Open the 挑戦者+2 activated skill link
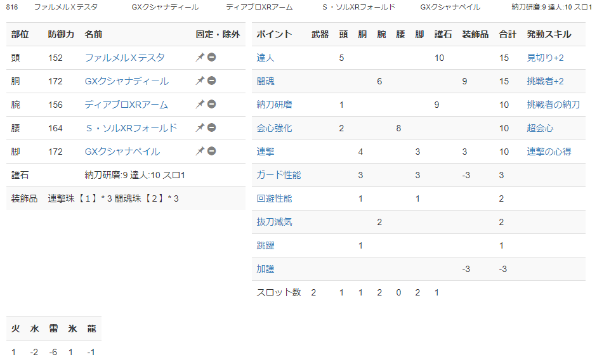Image resolution: width=597 pixels, height=364 pixels. (x=545, y=81)
